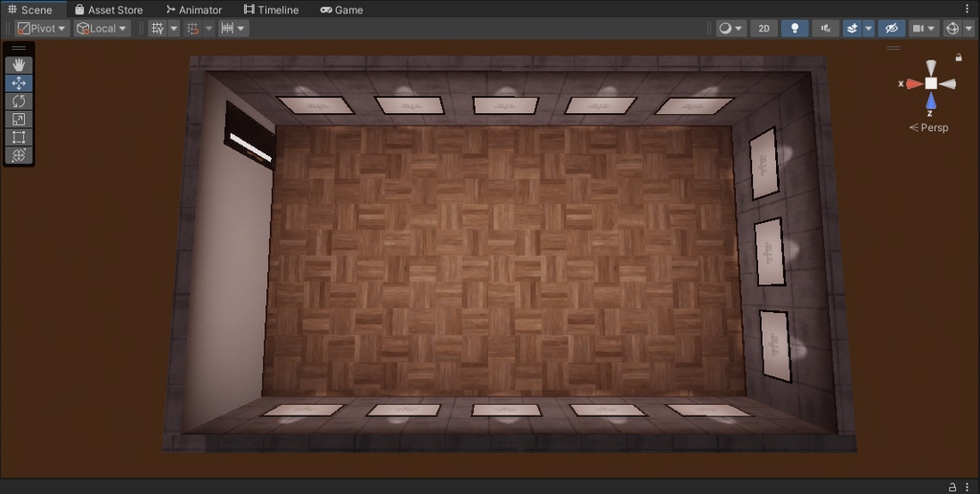Select the Scale tool
The image size is (980, 494).
click(19, 120)
